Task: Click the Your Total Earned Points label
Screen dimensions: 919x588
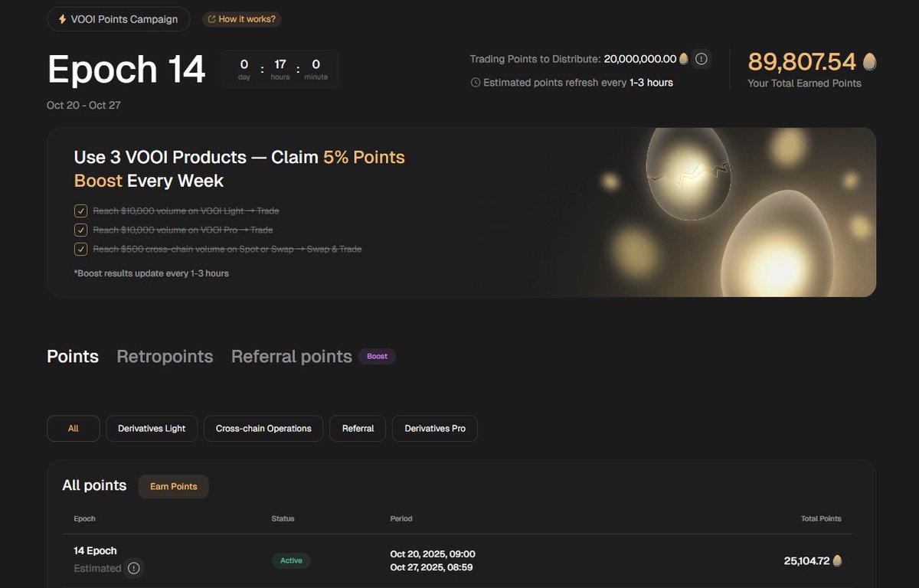Action: pos(804,83)
